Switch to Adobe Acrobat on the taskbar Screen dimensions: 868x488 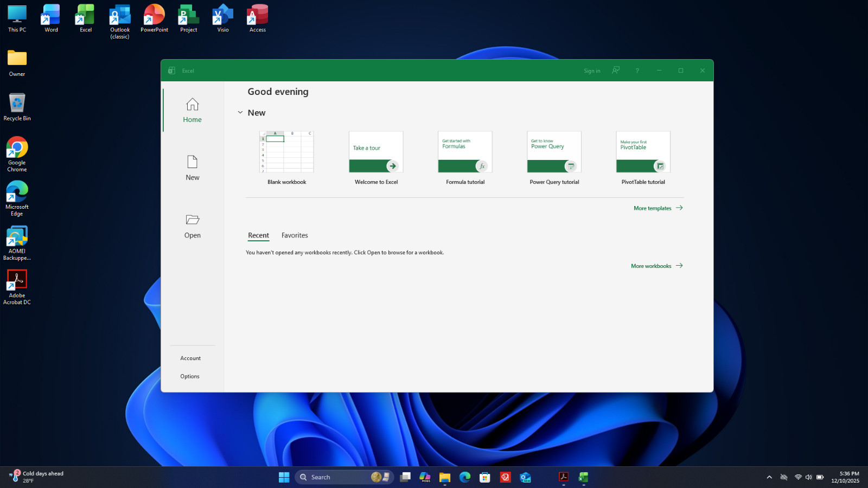[x=564, y=477]
